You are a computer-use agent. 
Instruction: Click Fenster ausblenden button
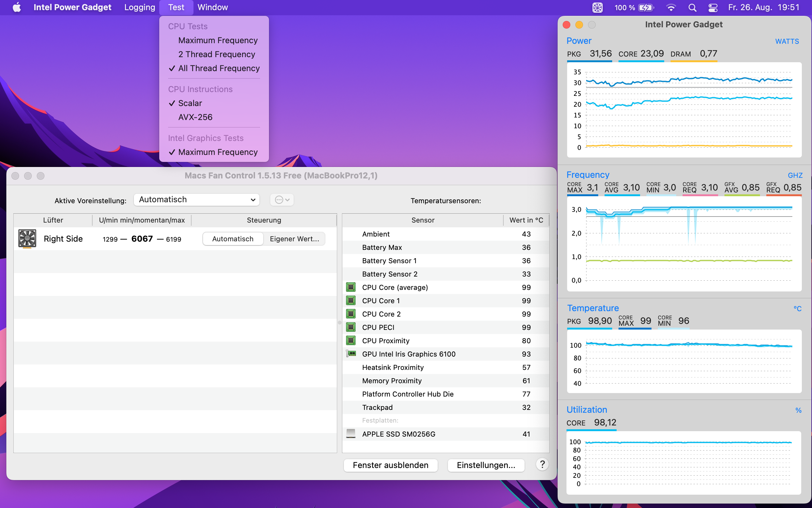coord(390,465)
